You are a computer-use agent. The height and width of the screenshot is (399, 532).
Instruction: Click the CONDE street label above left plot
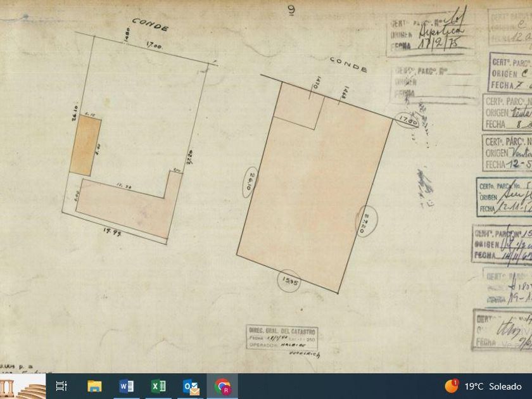pos(150,25)
